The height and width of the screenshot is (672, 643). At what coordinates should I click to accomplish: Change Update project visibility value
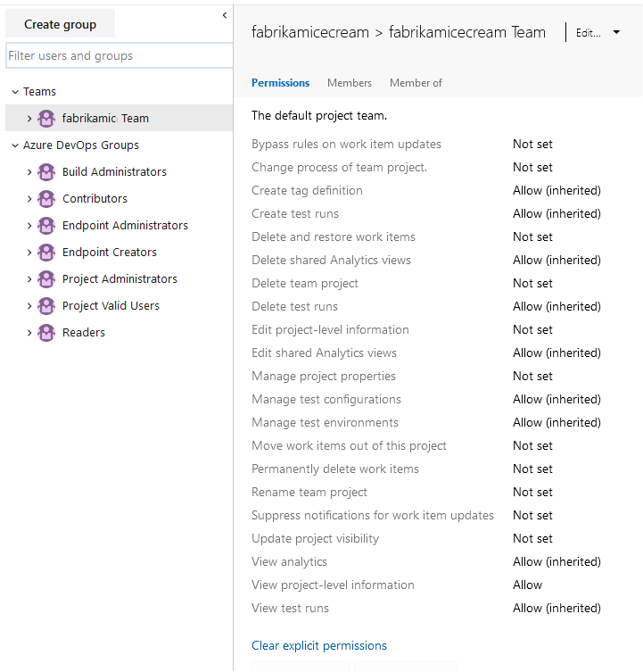tap(532, 538)
